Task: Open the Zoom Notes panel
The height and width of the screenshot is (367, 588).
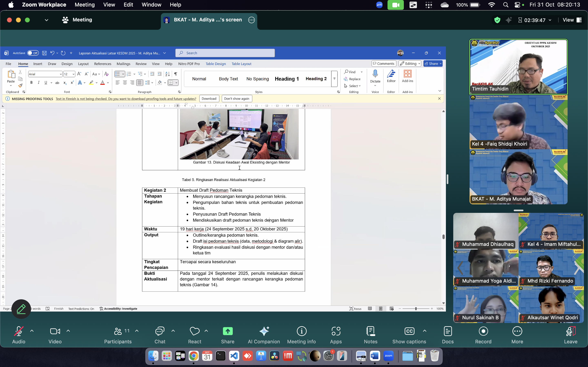Action: pyautogui.click(x=370, y=331)
